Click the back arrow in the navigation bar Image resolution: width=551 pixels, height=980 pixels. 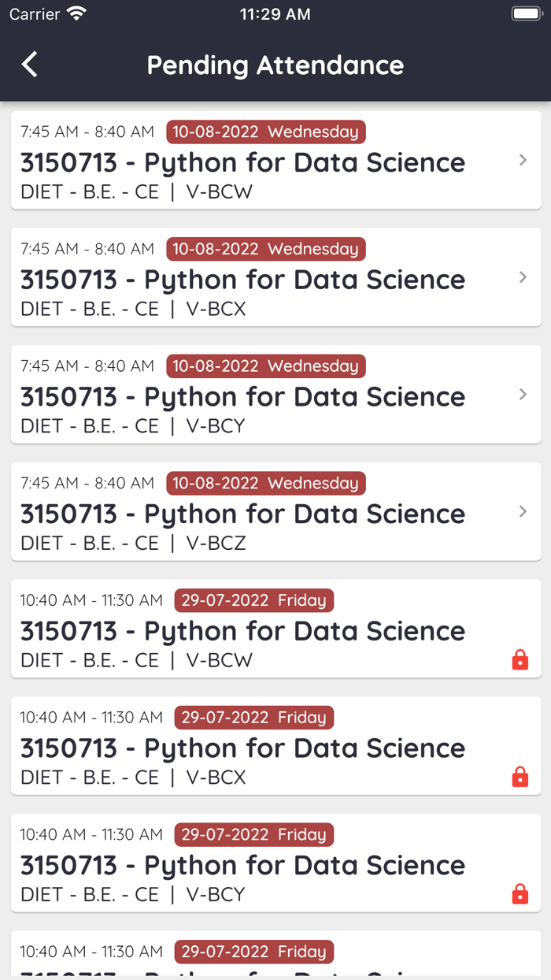point(29,65)
